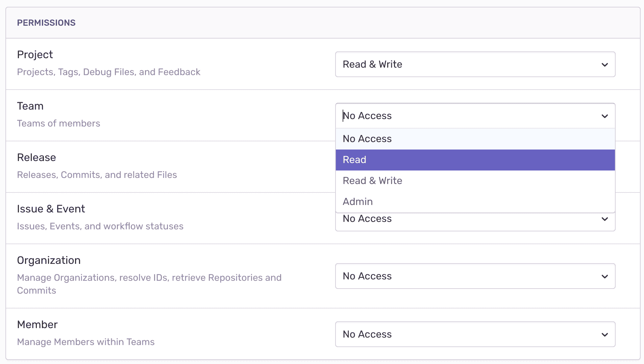This screenshot has height=364, width=644.
Task: Click the Team dropdown chevron arrow
Action: coord(604,116)
